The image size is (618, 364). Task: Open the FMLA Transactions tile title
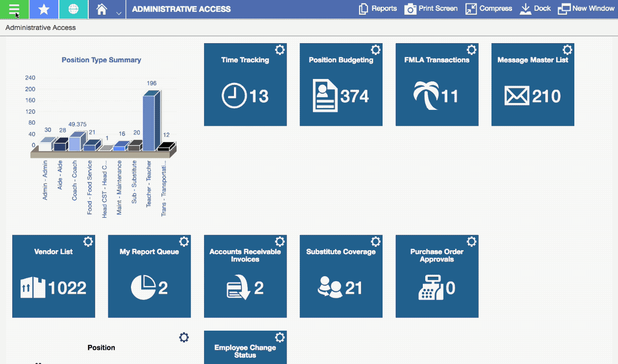click(437, 60)
